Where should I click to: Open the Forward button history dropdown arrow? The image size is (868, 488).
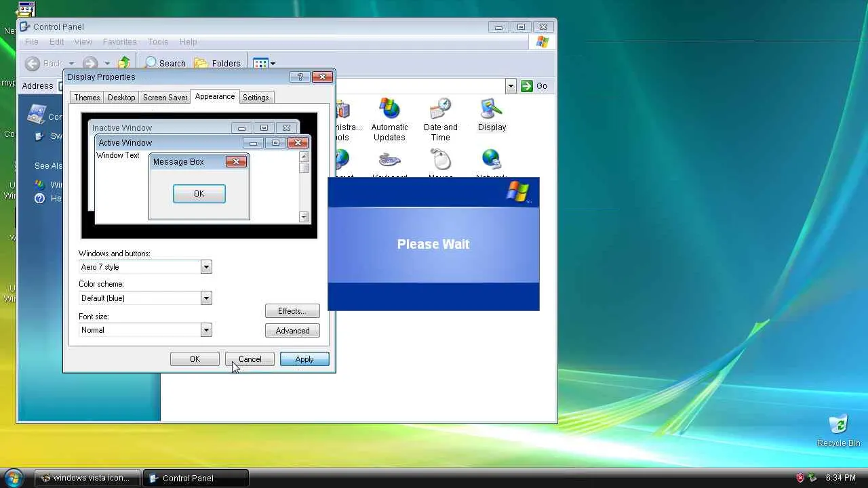click(x=107, y=64)
